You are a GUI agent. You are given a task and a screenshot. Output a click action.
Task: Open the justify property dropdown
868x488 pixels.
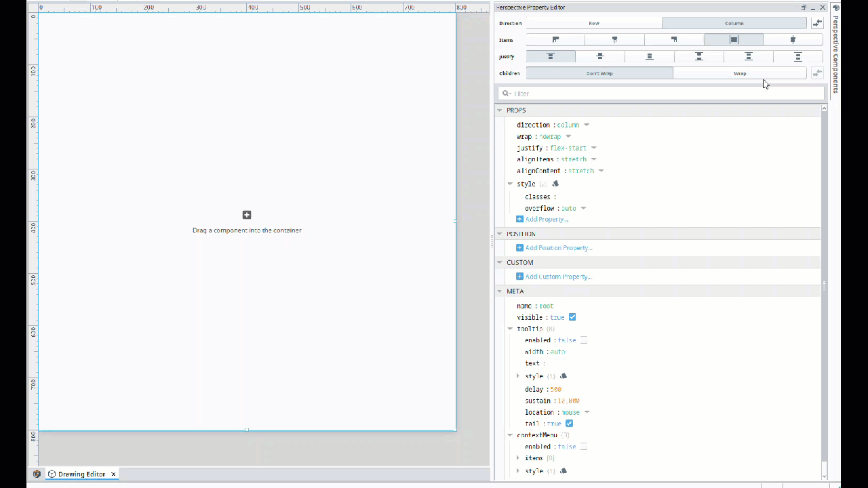coord(593,148)
